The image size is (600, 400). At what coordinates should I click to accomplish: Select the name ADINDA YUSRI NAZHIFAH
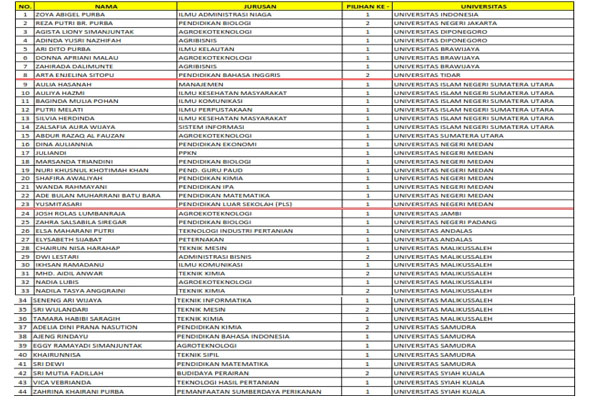click(78, 41)
